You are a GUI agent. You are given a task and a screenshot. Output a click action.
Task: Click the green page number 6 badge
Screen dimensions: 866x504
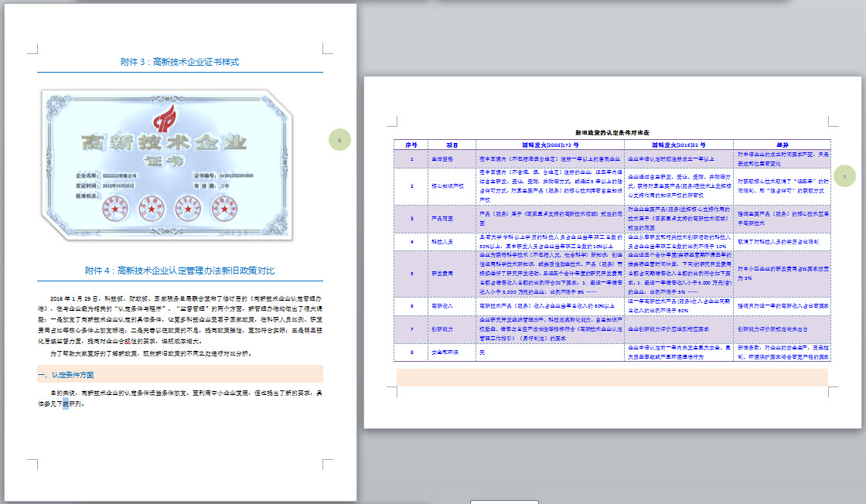point(339,140)
